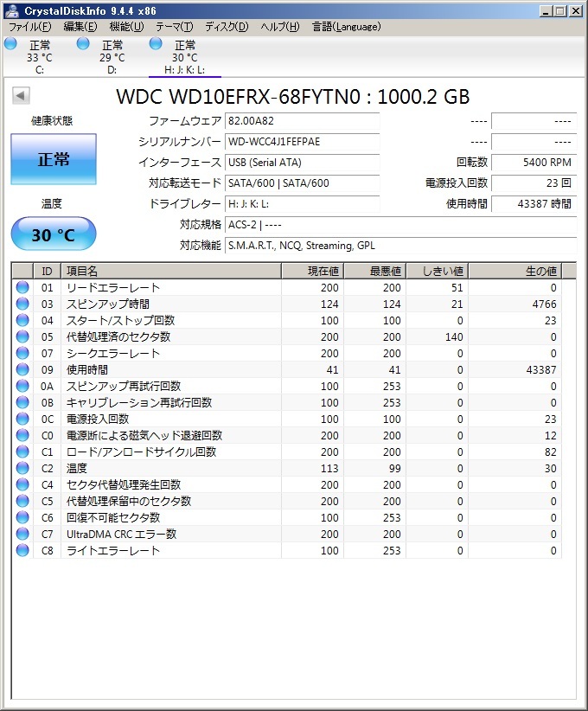
Task: Click status orb for ID C2 温度
Action: pyautogui.click(x=22, y=469)
